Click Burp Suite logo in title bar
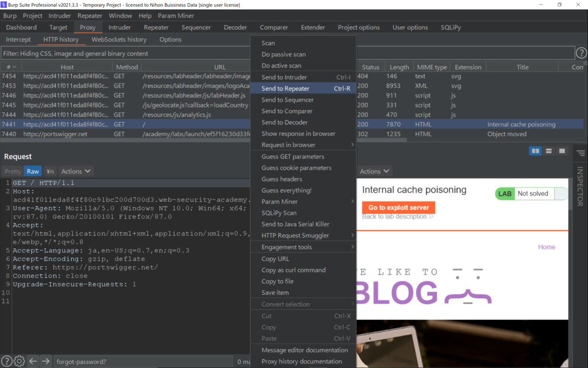 [x=4, y=4]
